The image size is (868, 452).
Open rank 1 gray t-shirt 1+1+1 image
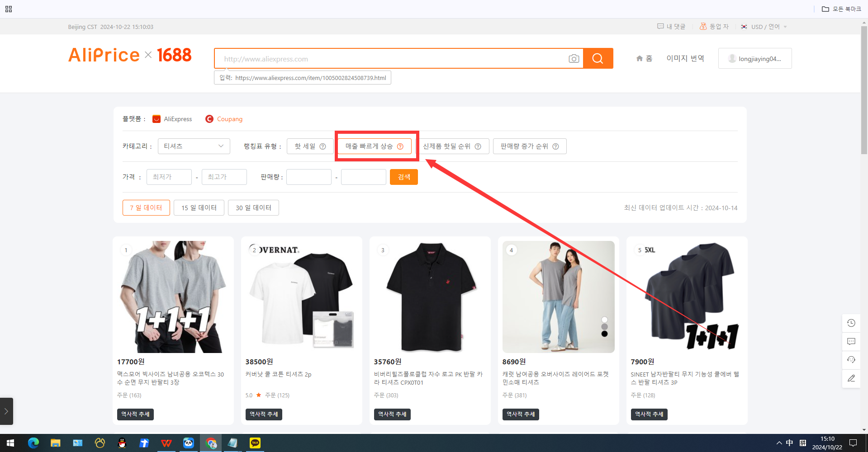pos(173,297)
